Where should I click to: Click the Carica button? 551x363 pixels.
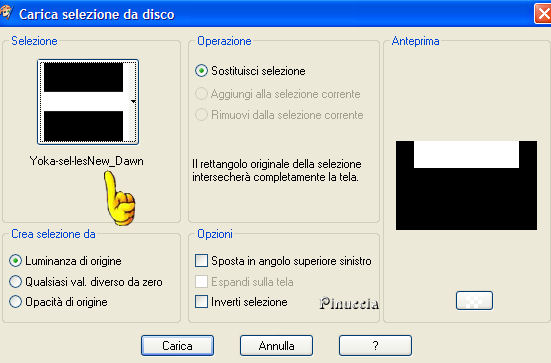point(177,346)
